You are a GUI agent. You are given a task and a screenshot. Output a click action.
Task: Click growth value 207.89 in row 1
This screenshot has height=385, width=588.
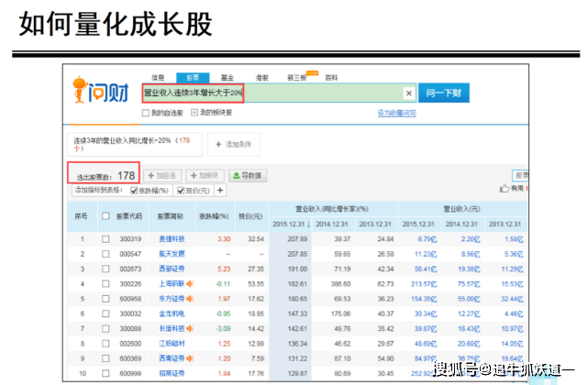click(297, 239)
